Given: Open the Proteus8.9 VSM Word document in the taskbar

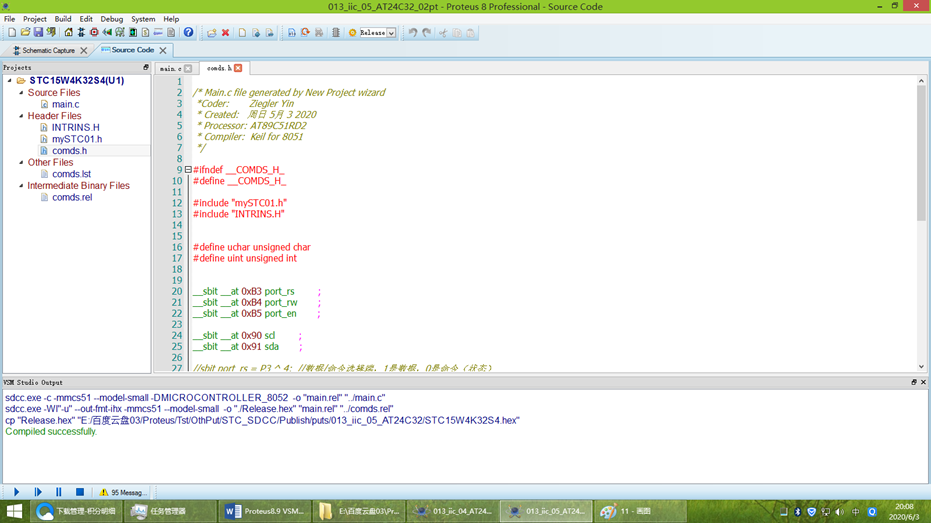Looking at the screenshot, I should point(265,511).
